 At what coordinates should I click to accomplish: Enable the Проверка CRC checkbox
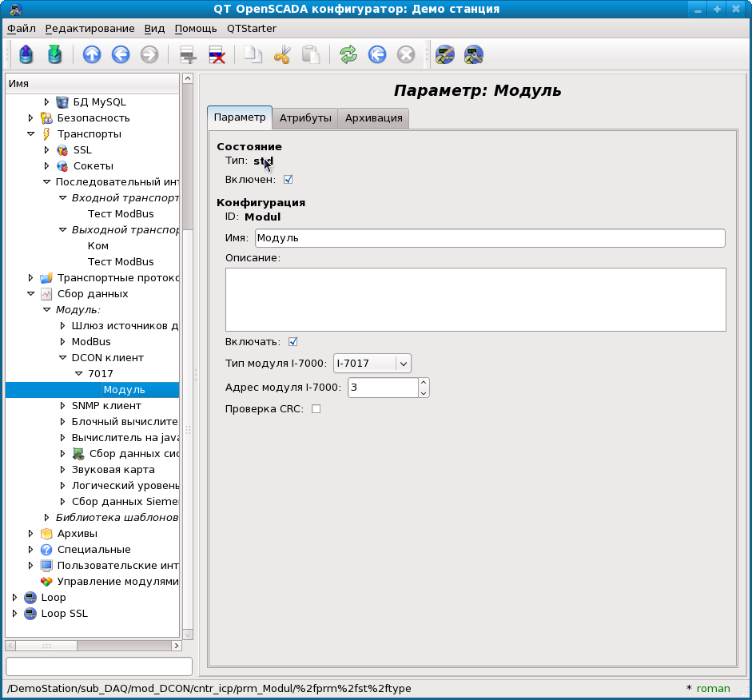pos(316,409)
